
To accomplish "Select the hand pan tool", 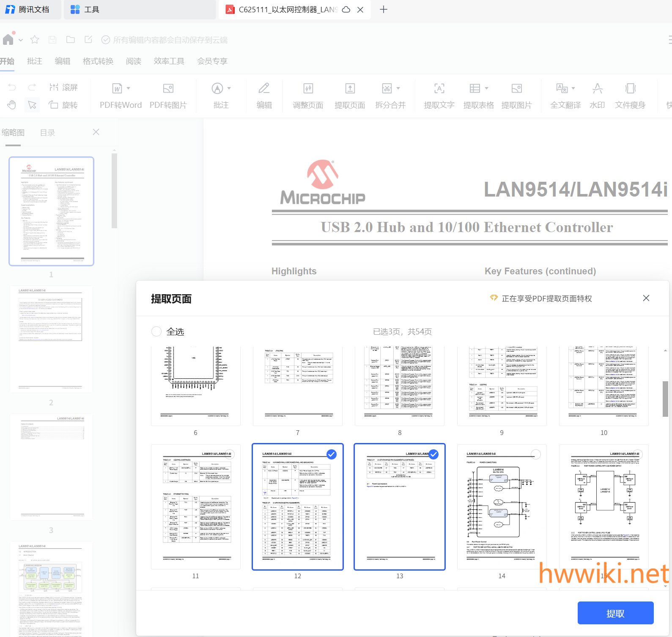I will [x=12, y=105].
